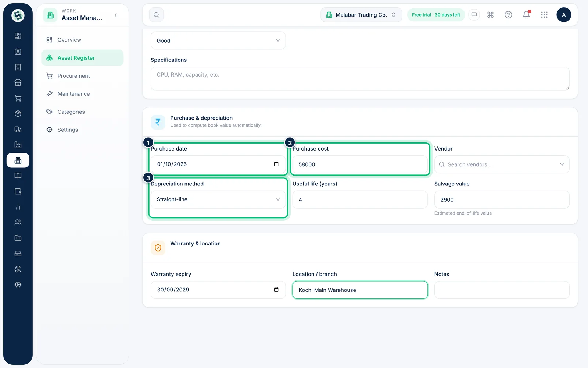Collapse the Asset Management side panel

click(x=116, y=15)
